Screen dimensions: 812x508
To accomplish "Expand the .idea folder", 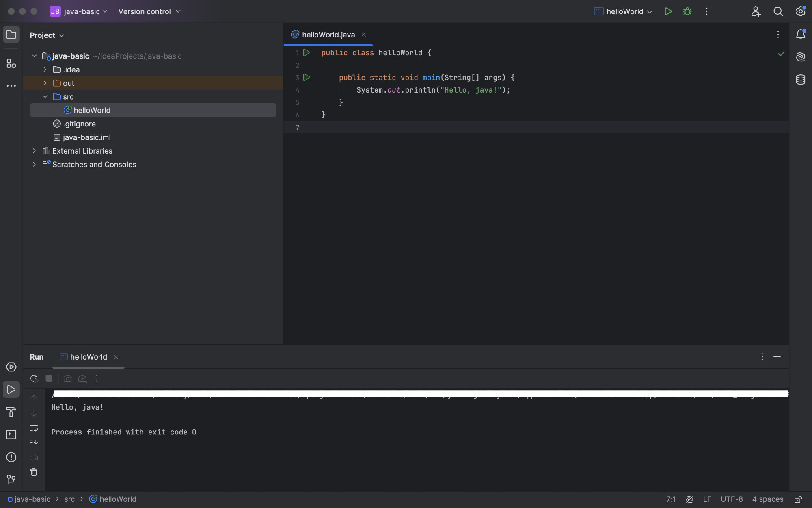I will pyautogui.click(x=45, y=69).
